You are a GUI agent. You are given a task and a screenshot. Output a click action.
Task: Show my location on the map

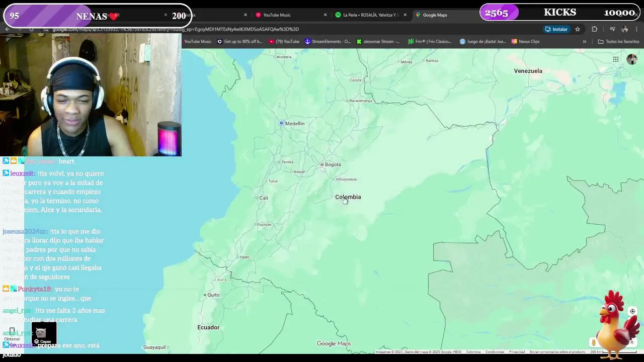click(632, 311)
